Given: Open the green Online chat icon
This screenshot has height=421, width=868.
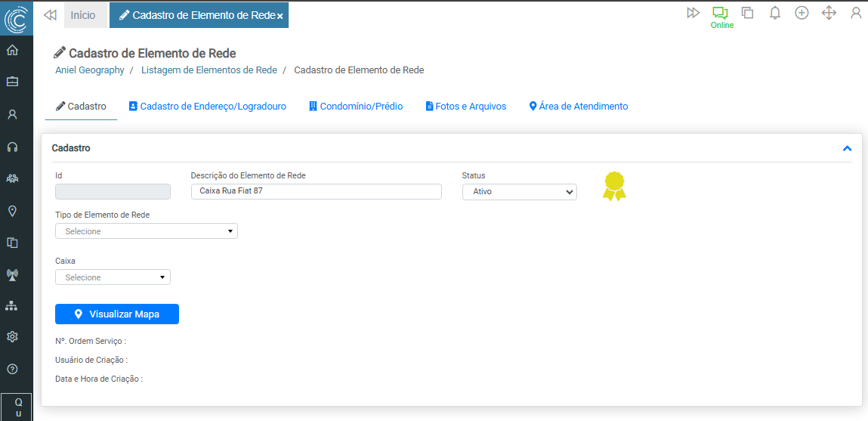Looking at the screenshot, I should coord(720,13).
